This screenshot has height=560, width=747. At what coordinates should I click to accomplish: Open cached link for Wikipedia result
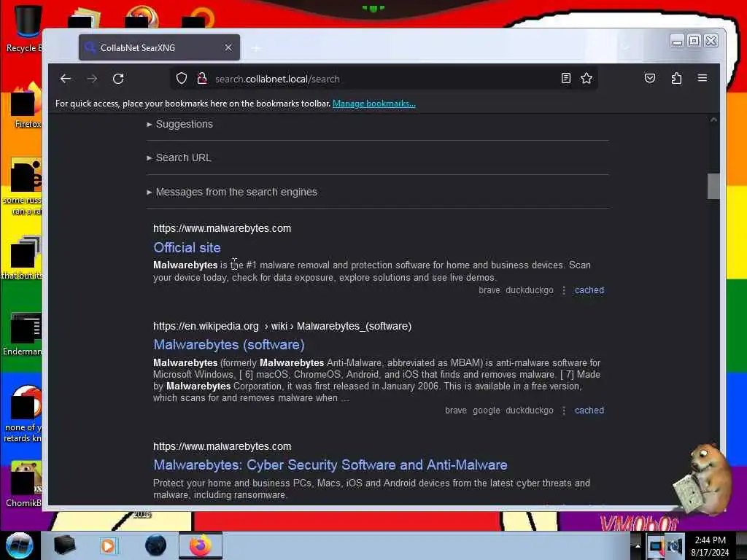pyautogui.click(x=589, y=411)
